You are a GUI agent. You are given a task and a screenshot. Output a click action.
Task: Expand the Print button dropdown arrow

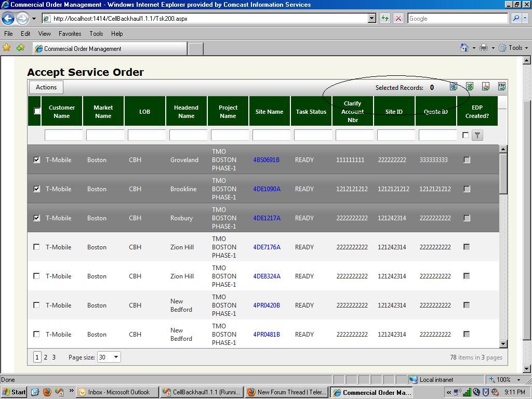tap(493, 48)
